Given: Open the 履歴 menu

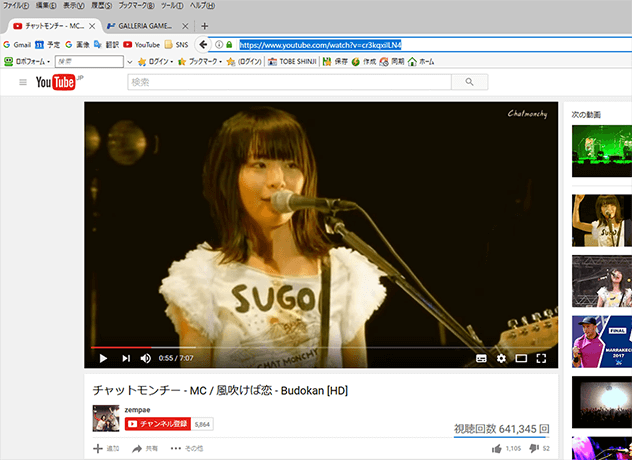Looking at the screenshot, I should pos(101,6).
